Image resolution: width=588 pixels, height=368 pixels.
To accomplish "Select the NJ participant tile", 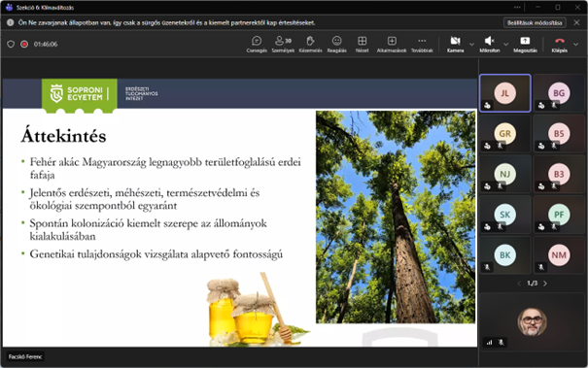I will tap(505, 174).
